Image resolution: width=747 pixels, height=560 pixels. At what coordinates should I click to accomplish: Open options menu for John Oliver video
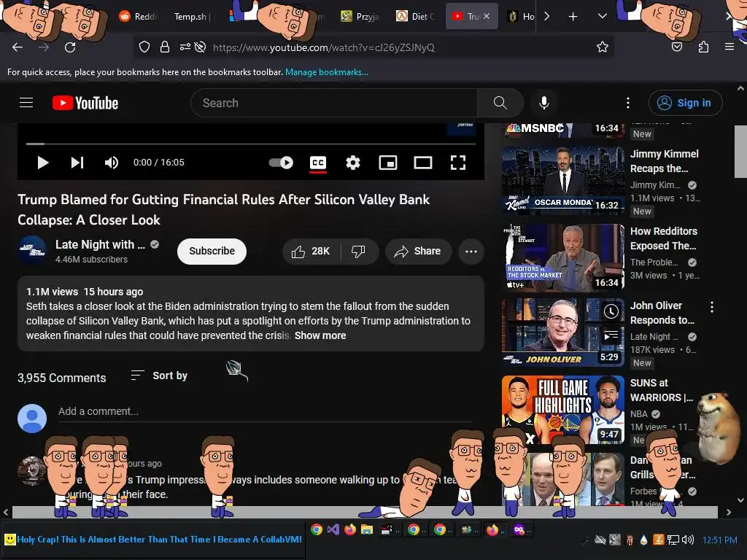click(x=712, y=307)
